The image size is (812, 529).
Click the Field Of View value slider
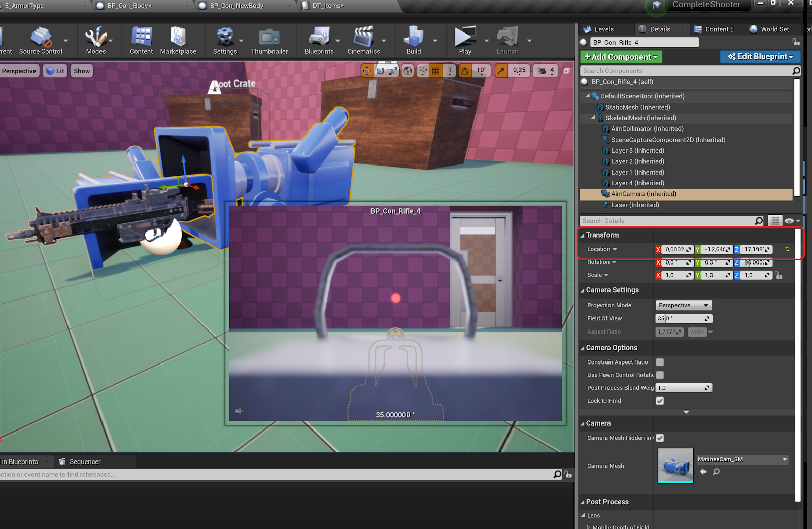[684, 318]
